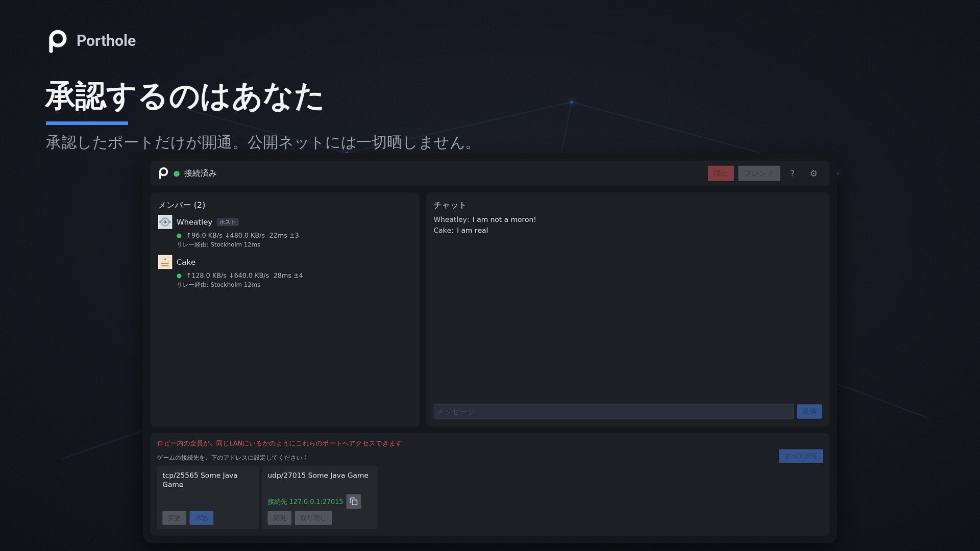The image size is (980, 551).
Task: Stop the session with the red 停止 button
Action: [x=721, y=173]
